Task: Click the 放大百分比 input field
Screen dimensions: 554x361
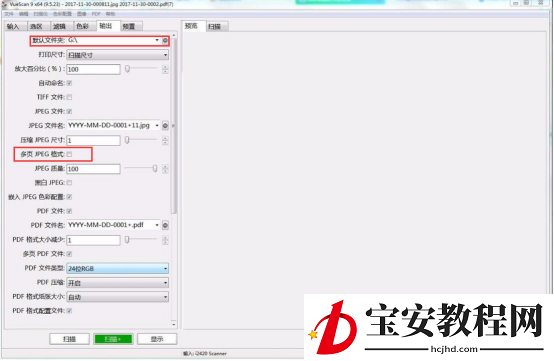Action: 93,69
